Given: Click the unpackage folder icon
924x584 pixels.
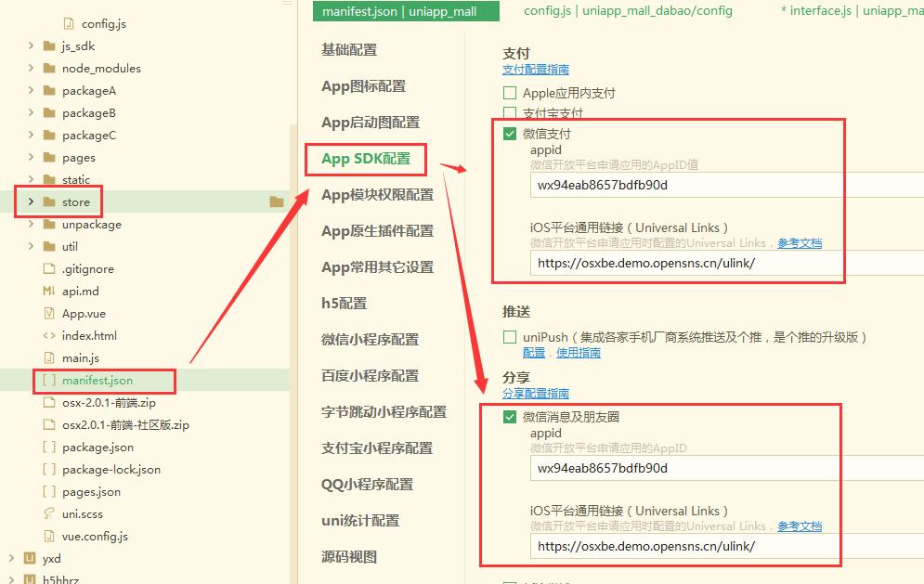Looking at the screenshot, I should [x=49, y=225].
